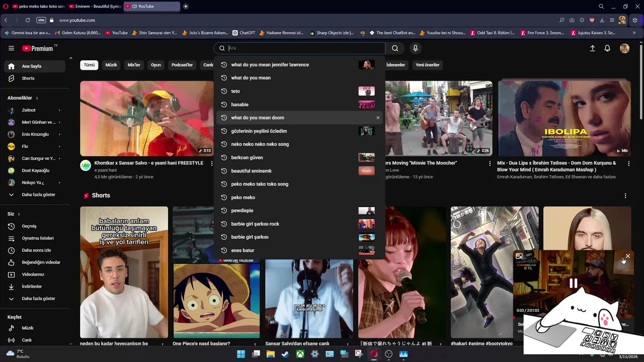This screenshot has width=644, height=362.
Task: Select the Tümü filter chip
Action: click(x=89, y=65)
